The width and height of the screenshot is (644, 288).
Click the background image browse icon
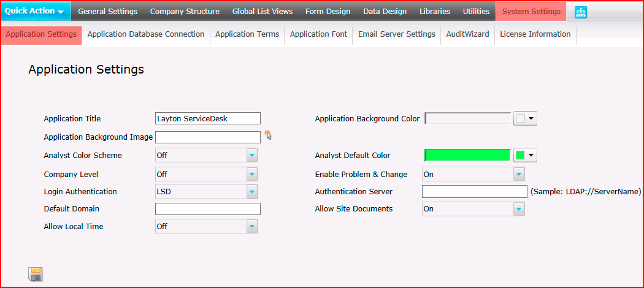[268, 135]
